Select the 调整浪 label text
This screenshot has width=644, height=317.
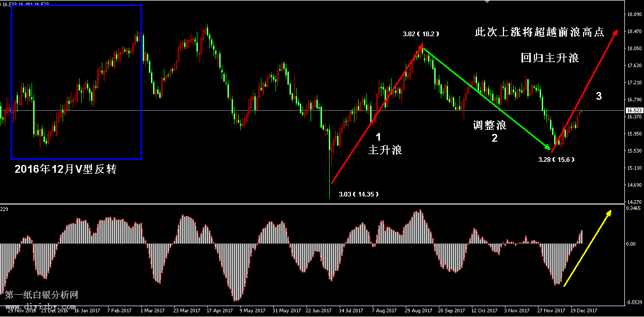(x=489, y=126)
